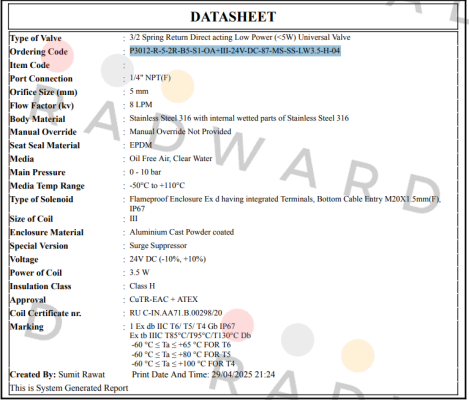This screenshot has height=400, width=469.
Task: Click the EPDM seat seal value
Action: tap(141, 145)
